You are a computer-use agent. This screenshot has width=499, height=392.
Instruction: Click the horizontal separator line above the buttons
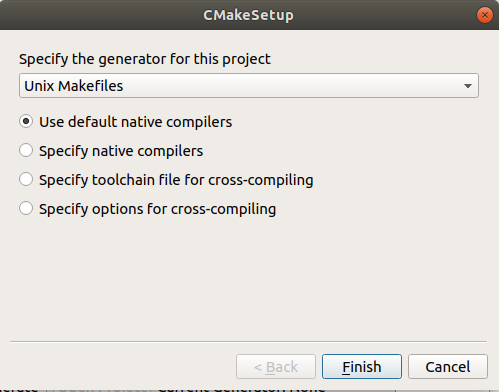pyautogui.click(x=248, y=342)
